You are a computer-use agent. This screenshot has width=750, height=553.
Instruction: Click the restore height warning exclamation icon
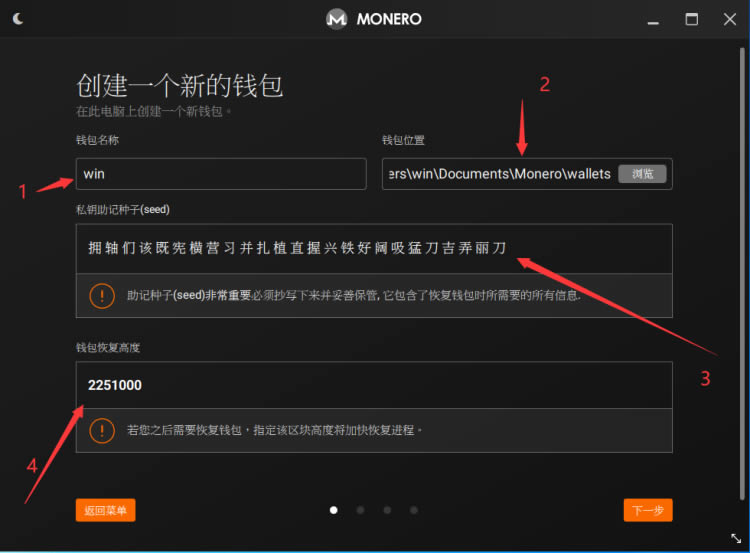click(102, 430)
